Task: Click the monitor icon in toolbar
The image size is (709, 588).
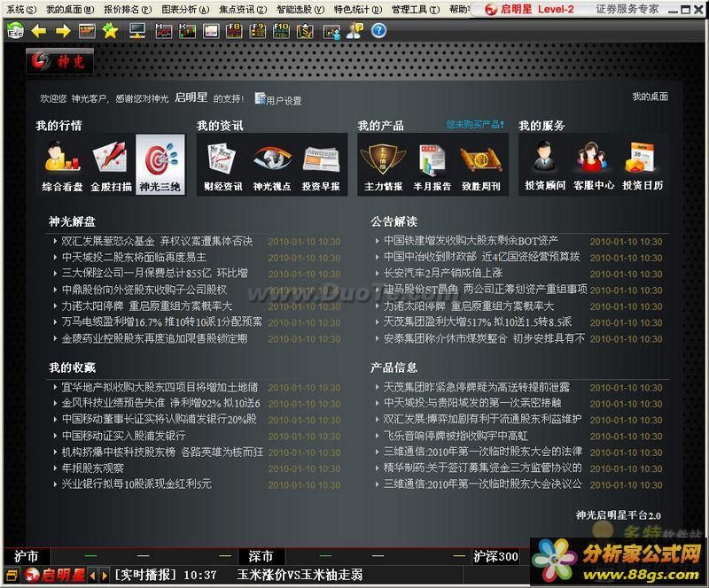Action: click(x=137, y=31)
